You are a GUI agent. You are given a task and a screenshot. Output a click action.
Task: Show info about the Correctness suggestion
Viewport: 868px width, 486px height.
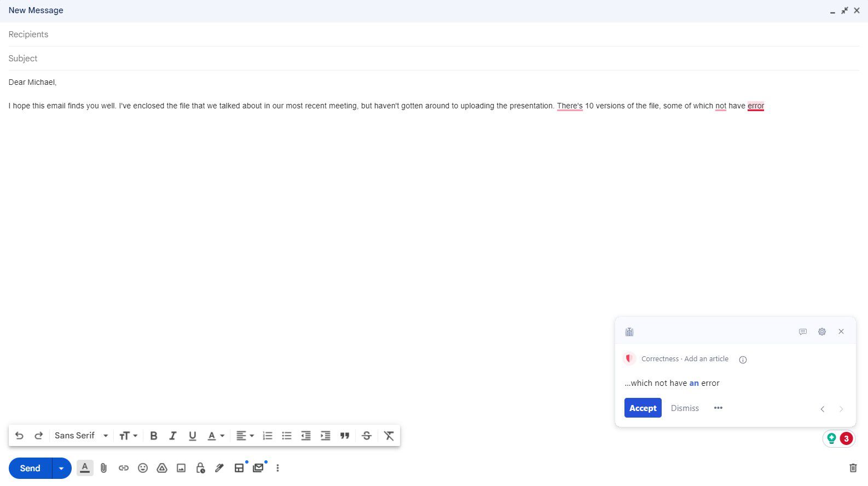coord(743,360)
